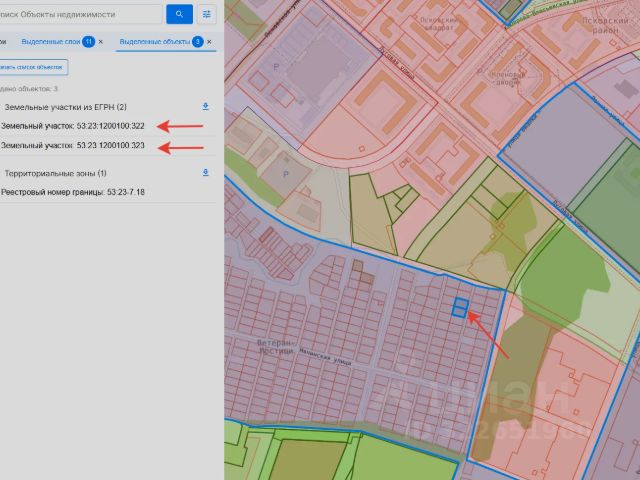Select land plot 53:23:1200100:322 in the list
640x480 pixels.
click(73, 126)
